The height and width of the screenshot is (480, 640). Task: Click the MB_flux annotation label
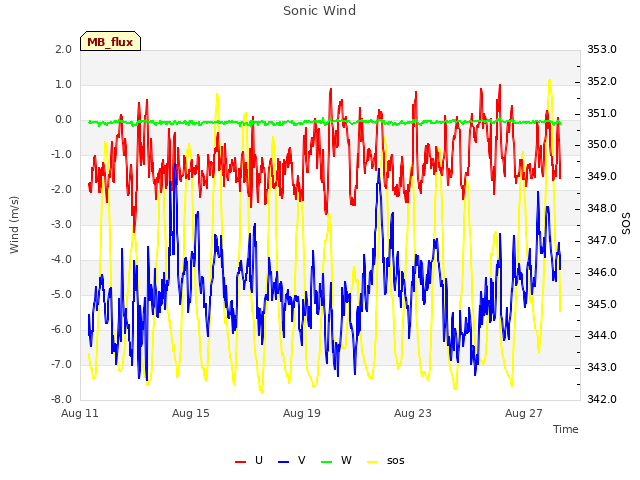[110, 41]
